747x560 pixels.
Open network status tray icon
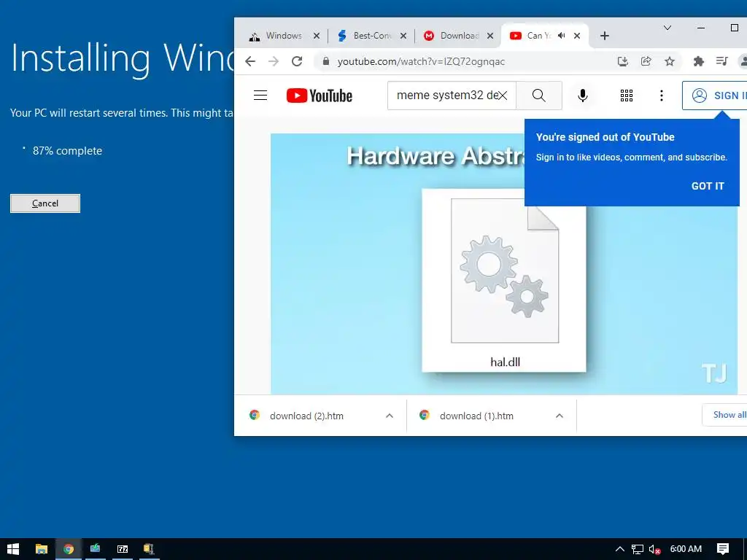click(x=638, y=550)
